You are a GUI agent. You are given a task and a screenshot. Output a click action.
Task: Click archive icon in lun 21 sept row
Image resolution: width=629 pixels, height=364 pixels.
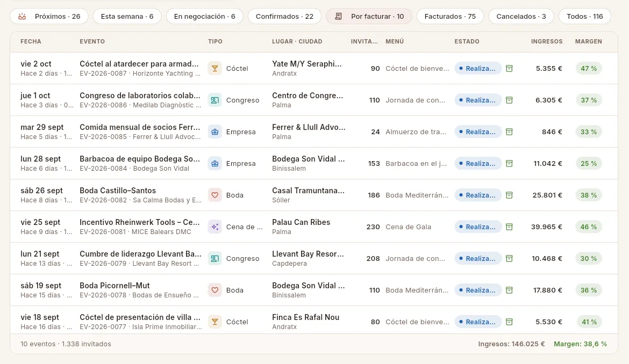tap(509, 258)
